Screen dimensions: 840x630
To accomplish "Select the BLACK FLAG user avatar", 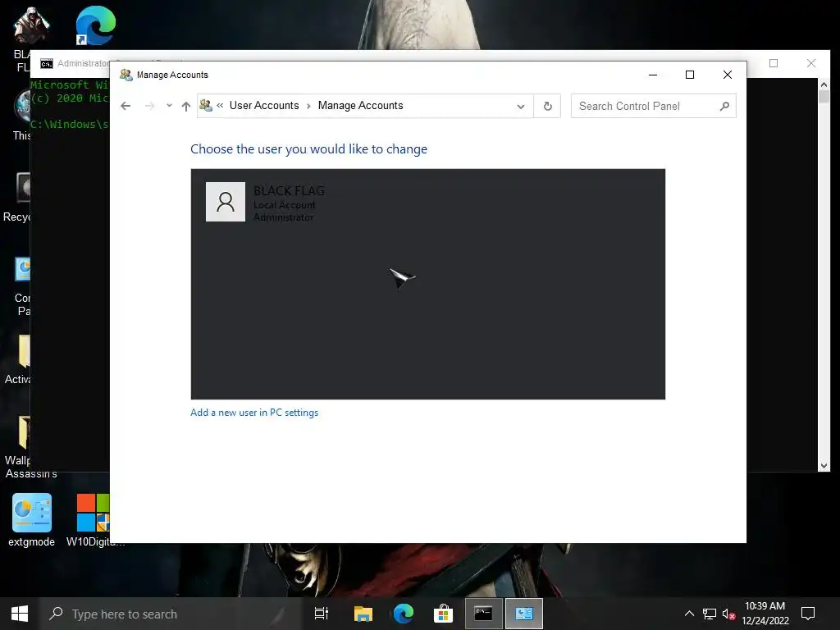I will [x=226, y=202].
